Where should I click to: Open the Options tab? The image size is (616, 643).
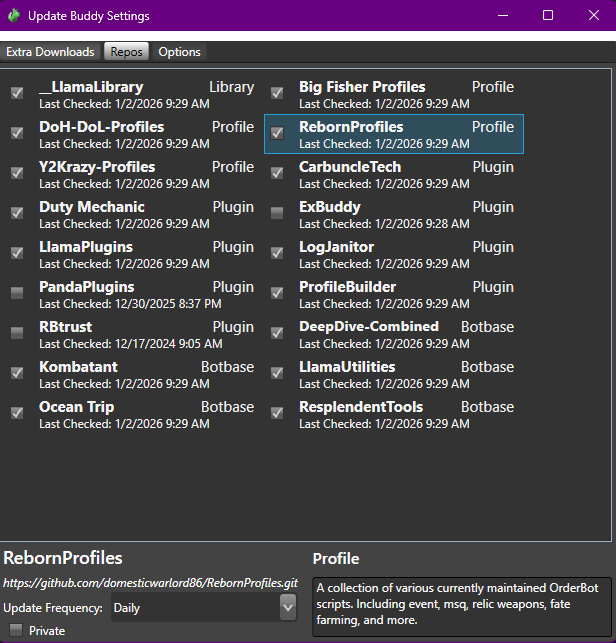tap(179, 52)
